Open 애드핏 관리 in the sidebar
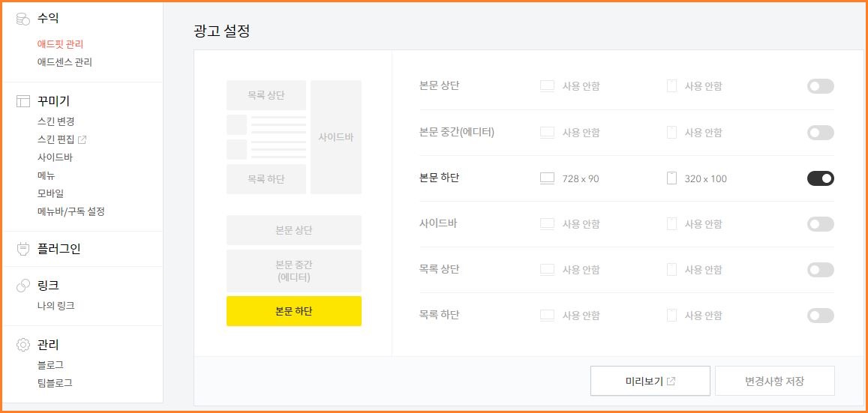This screenshot has height=413, width=868. pyautogui.click(x=60, y=44)
